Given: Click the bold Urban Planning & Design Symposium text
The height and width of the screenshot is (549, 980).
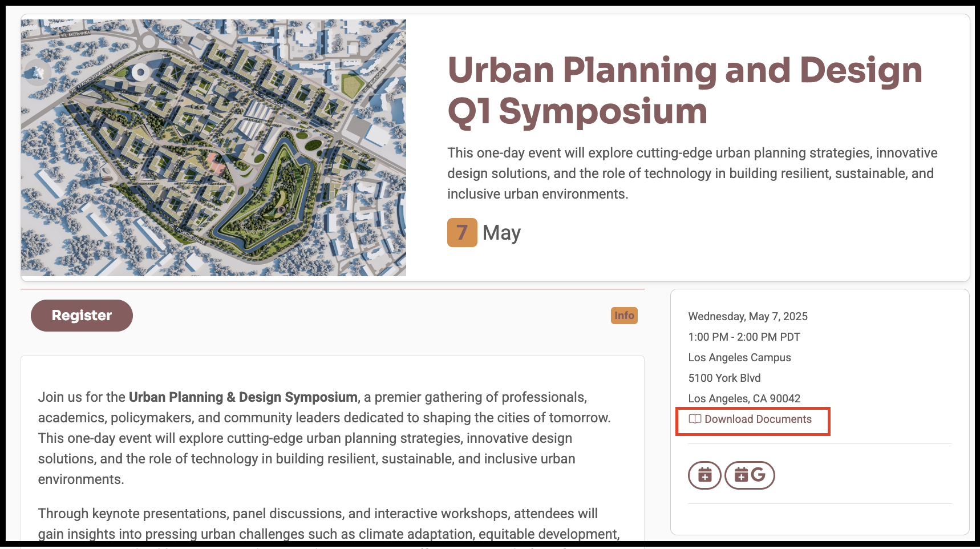Looking at the screenshot, I should (x=243, y=397).
